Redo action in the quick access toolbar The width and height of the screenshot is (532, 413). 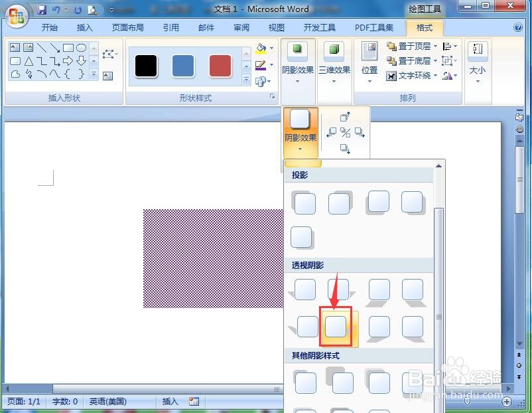pos(78,10)
